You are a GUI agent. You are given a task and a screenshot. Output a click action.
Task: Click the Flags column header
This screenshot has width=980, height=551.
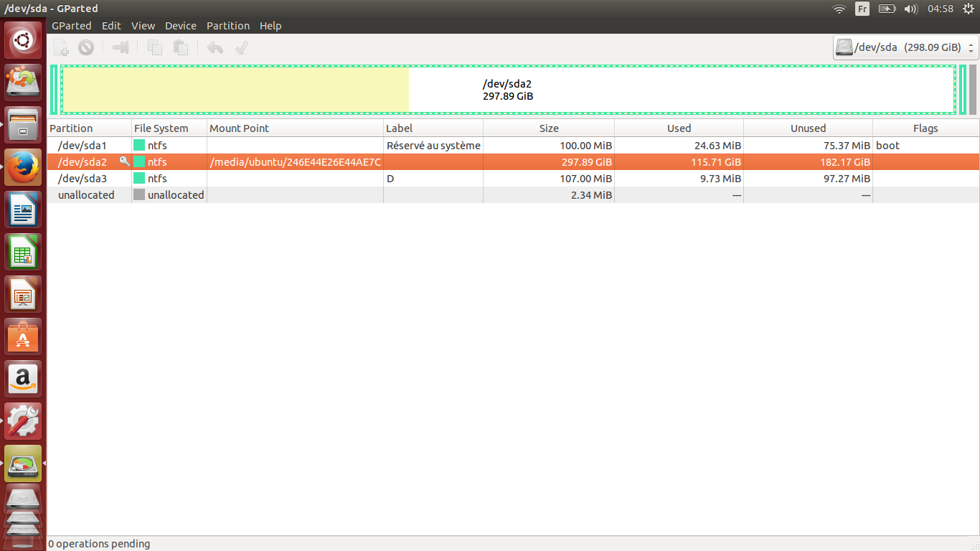(925, 128)
